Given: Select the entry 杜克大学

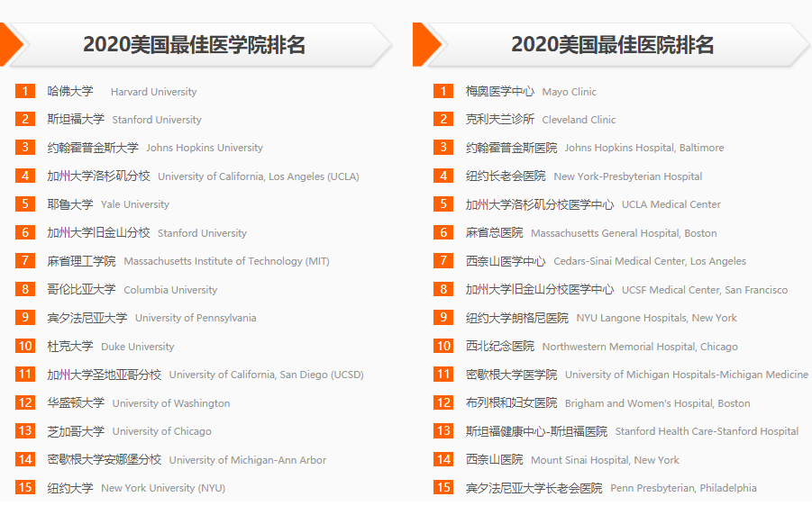Looking at the screenshot, I should click(x=70, y=347).
